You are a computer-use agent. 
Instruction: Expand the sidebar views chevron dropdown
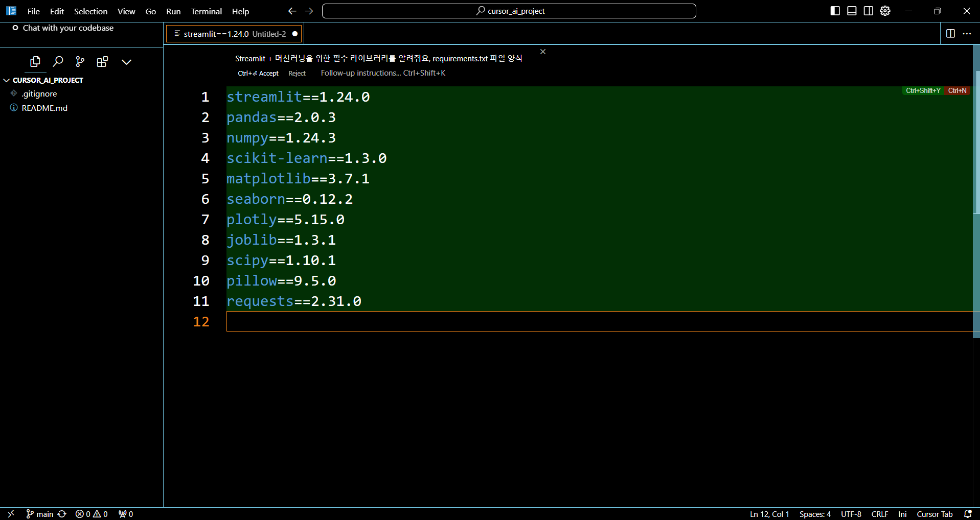pos(126,62)
